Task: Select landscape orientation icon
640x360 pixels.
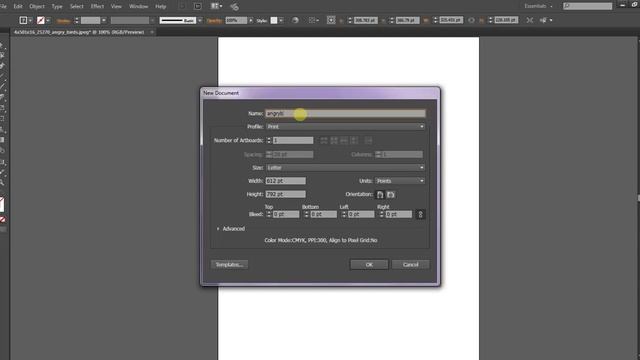Action: (391, 195)
